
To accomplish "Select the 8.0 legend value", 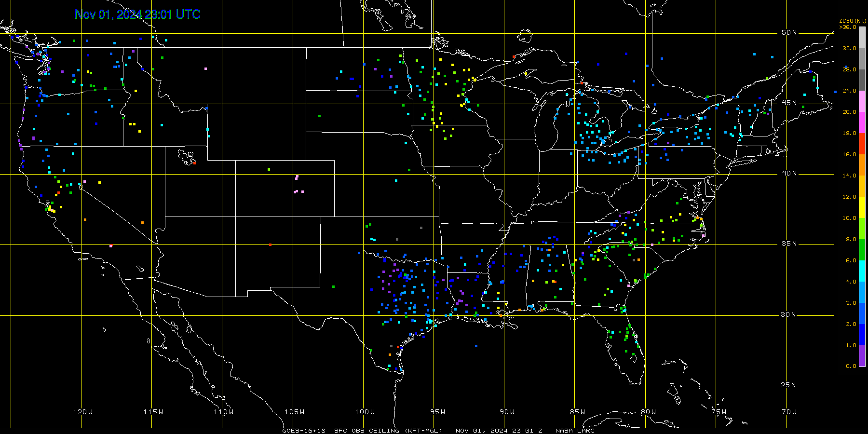I will pyautogui.click(x=851, y=239).
